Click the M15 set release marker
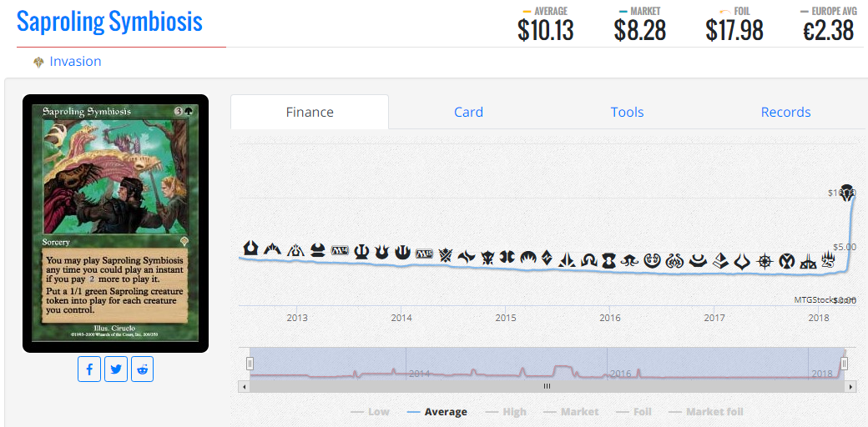This screenshot has width=868, height=427. coord(424,254)
